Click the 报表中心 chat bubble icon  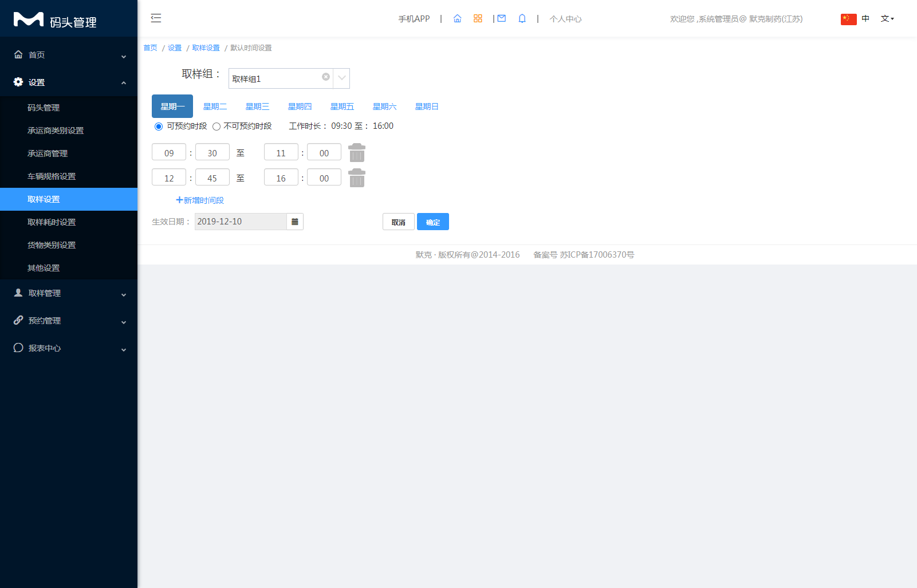(x=18, y=348)
